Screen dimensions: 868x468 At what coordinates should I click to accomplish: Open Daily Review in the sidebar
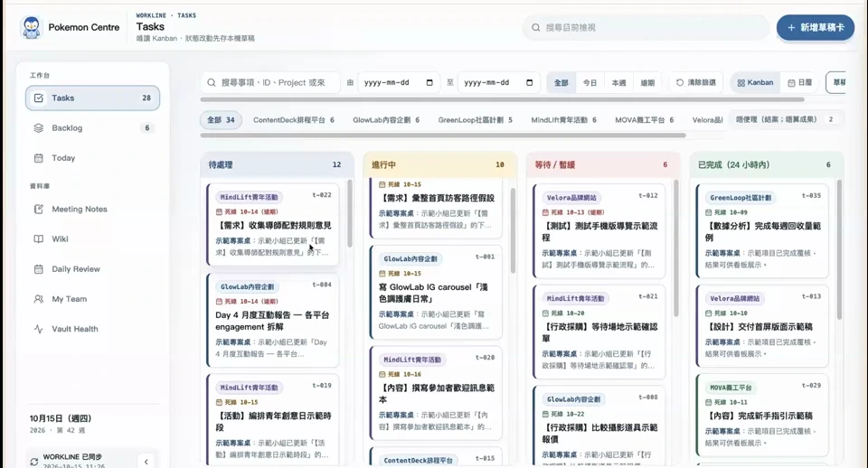point(92,269)
